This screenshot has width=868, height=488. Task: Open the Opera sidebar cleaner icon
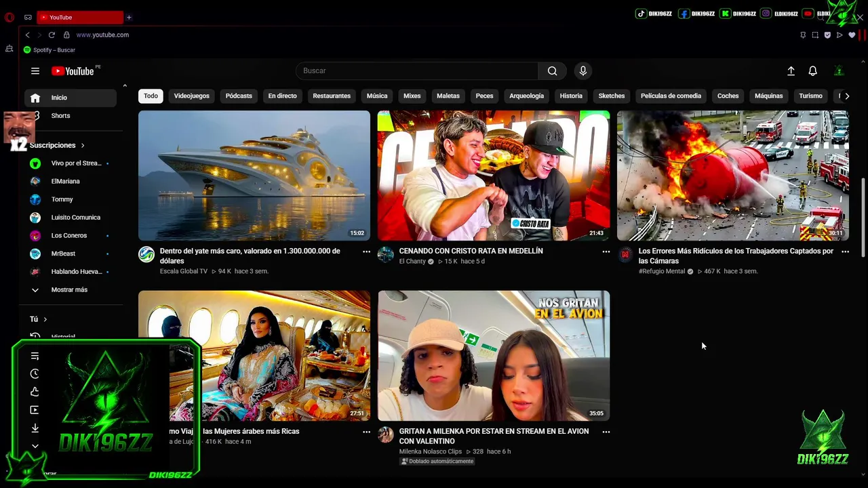pos(9,49)
